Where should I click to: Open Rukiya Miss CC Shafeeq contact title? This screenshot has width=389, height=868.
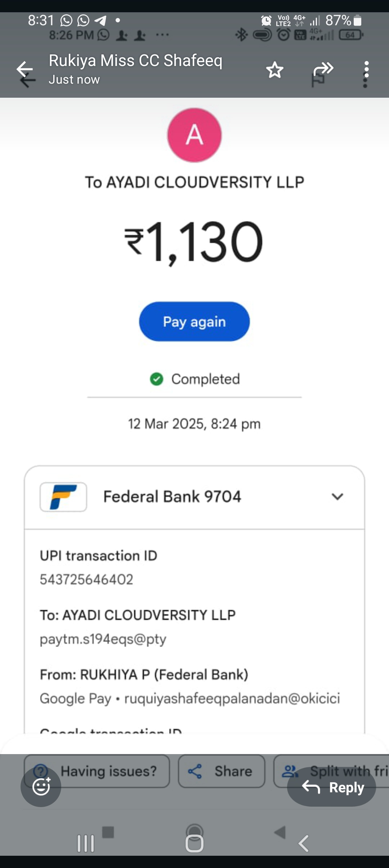135,61
